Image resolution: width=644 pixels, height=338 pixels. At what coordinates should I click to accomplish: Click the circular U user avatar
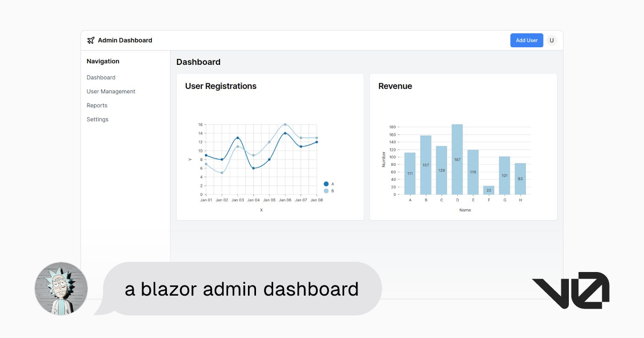click(552, 40)
